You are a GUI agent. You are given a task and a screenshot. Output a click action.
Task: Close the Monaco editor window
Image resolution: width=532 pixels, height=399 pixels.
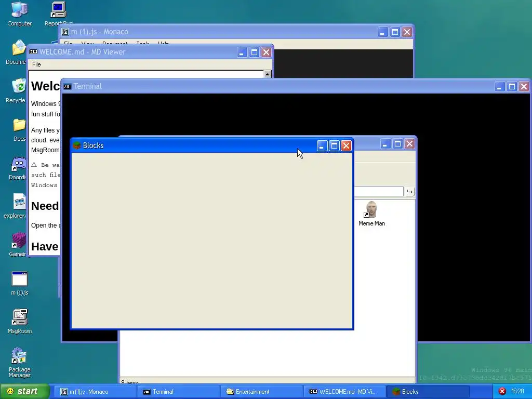click(407, 32)
